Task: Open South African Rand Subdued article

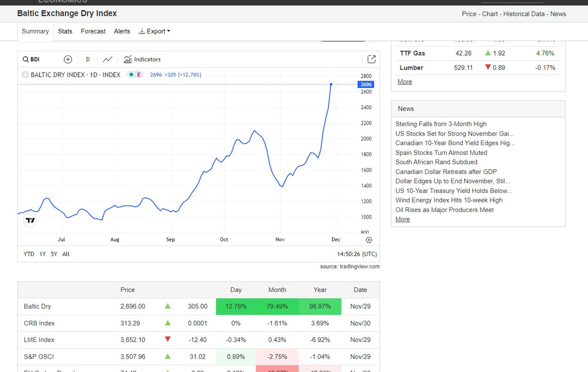Action: (436, 162)
